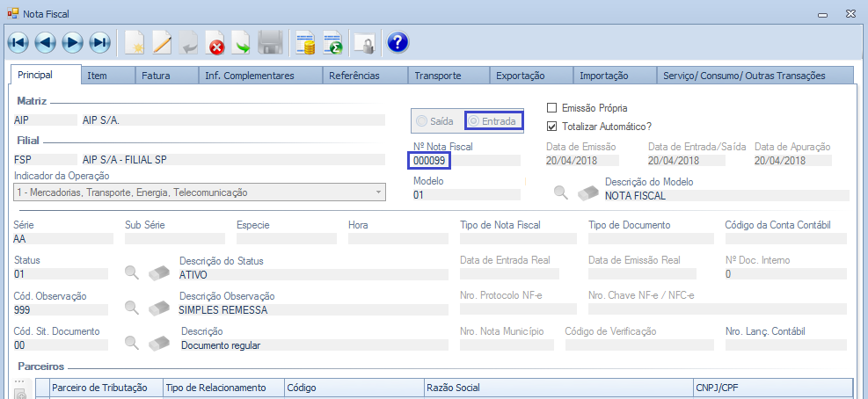Open the Fatura tab
The height and width of the screenshot is (399, 868).
(x=167, y=76)
